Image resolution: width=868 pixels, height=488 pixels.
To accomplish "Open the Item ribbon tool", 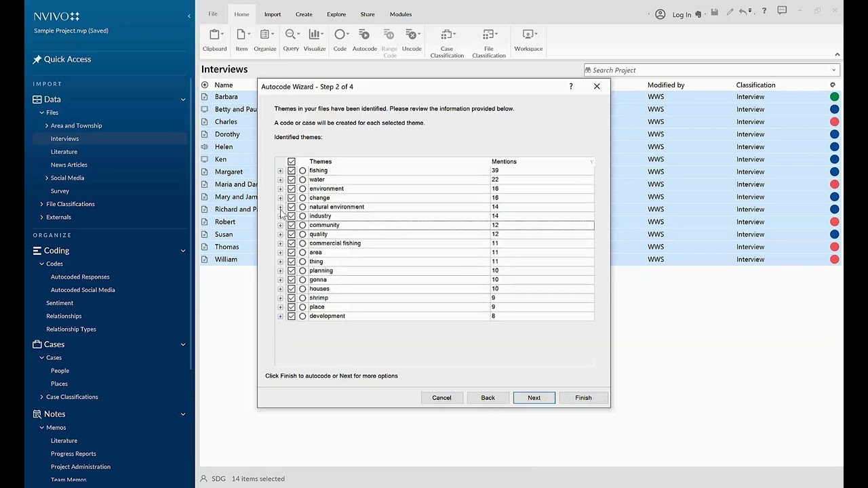I will click(241, 40).
